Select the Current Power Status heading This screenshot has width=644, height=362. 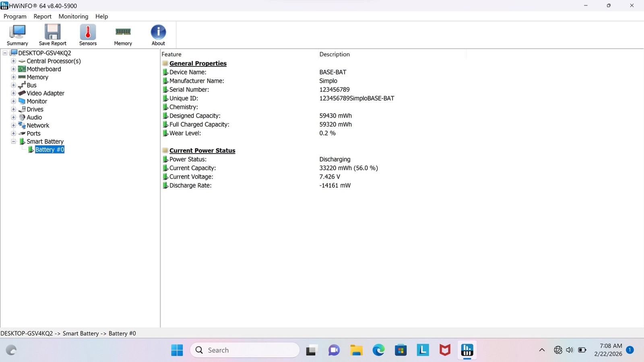(202, 150)
